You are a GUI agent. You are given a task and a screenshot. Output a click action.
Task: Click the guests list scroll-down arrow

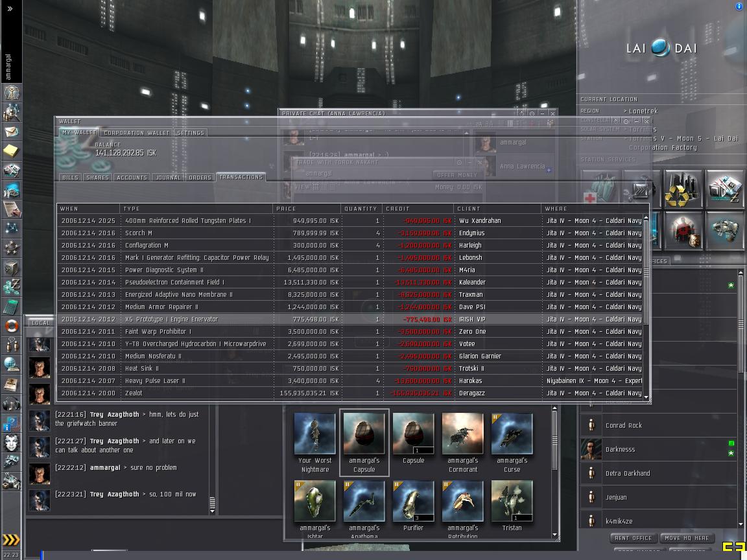pyautogui.click(x=741, y=524)
